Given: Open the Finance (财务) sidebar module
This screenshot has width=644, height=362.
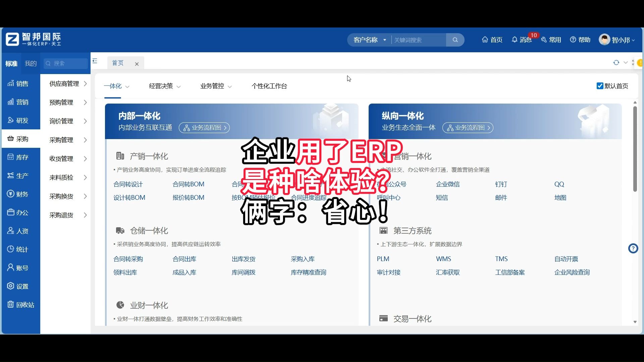Looking at the screenshot, I should pyautogui.click(x=21, y=194).
